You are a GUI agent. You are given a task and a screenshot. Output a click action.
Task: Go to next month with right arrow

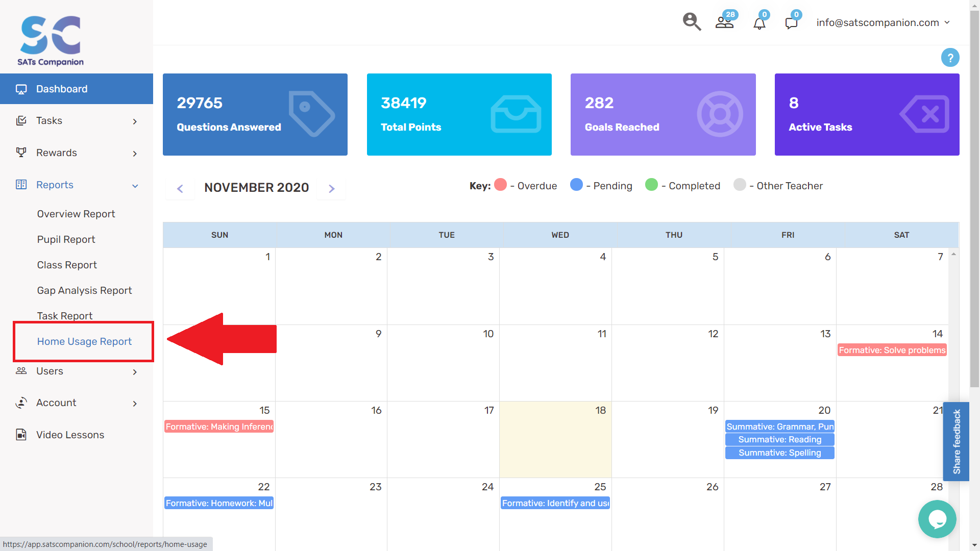click(332, 189)
